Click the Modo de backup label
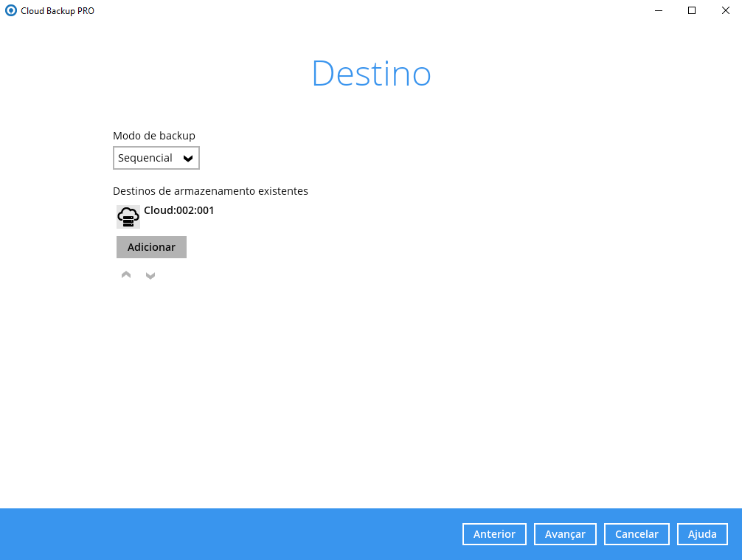 pyautogui.click(x=154, y=136)
